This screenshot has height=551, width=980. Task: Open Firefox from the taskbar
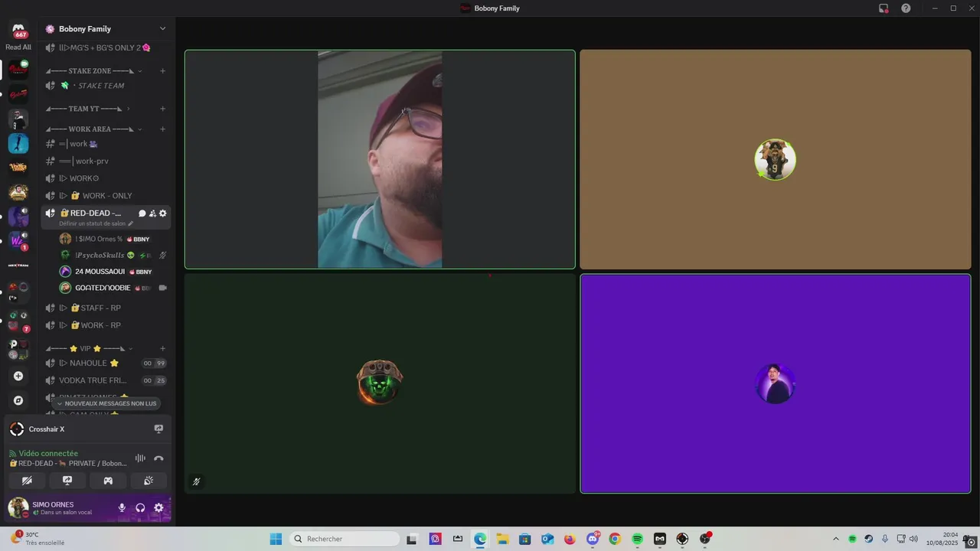[570, 539]
